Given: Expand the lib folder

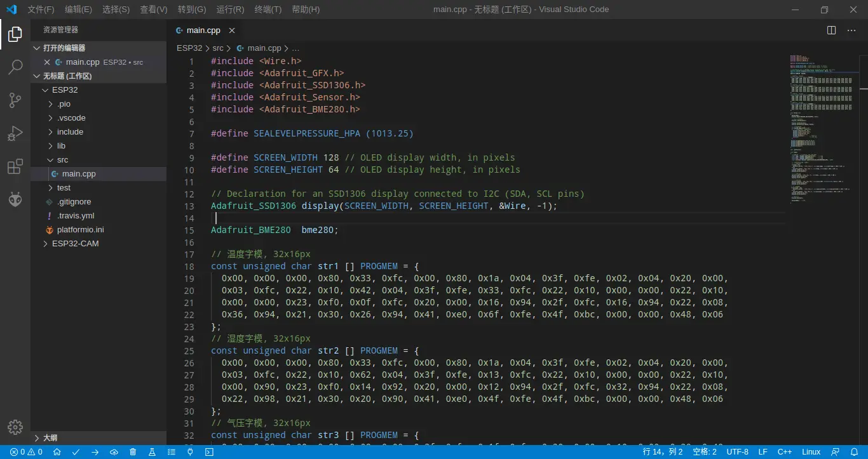Looking at the screenshot, I should click(x=98, y=146).
